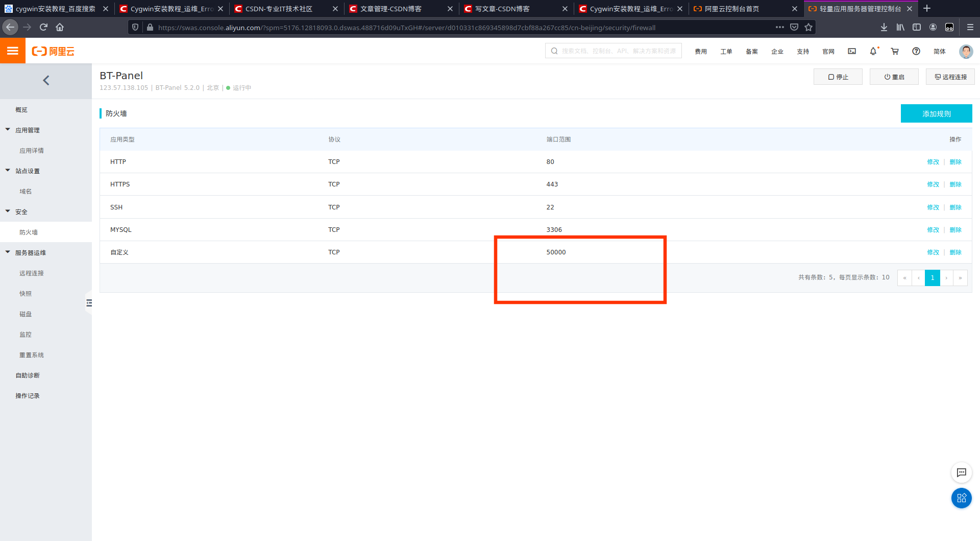
Task: Click the 添加规则 button
Action: tap(936, 113)
